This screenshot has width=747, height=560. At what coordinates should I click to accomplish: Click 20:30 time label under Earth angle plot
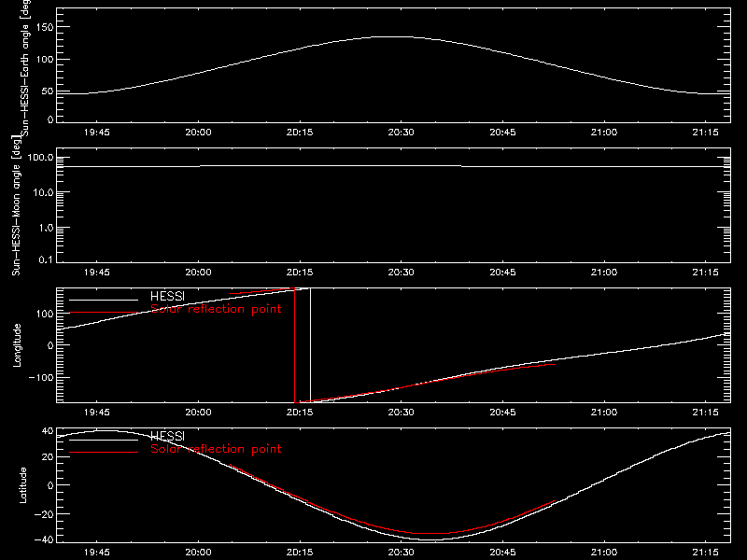402,133
